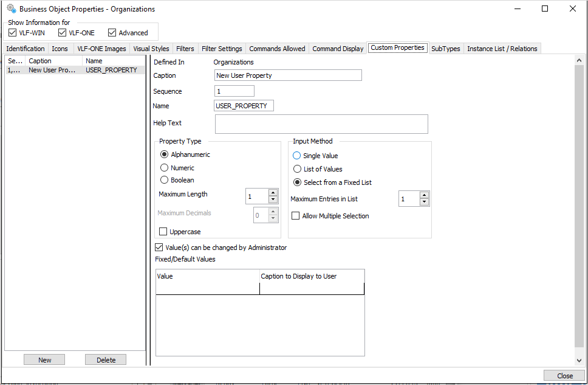Click the scroll down arrow on right scrollbar
This screenshot has width=588, height=385.
579,360
